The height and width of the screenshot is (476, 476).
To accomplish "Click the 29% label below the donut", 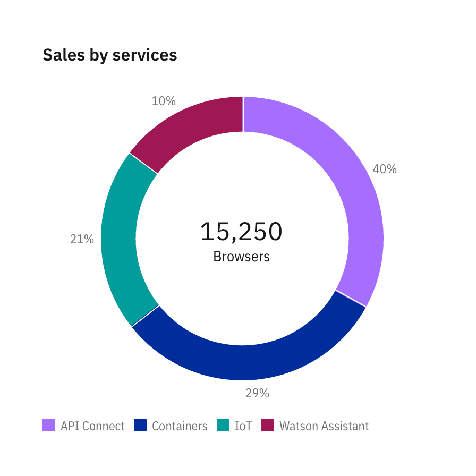I will coord(257,394).
